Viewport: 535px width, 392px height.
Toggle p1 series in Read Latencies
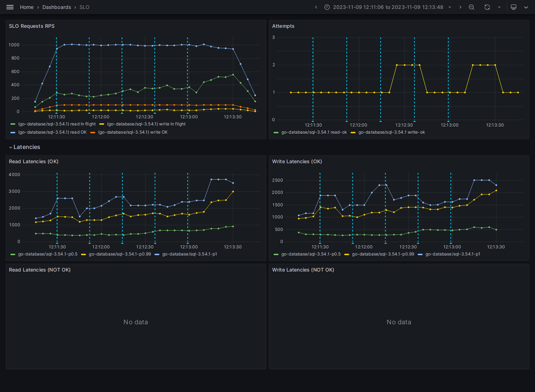coord(189,254)
